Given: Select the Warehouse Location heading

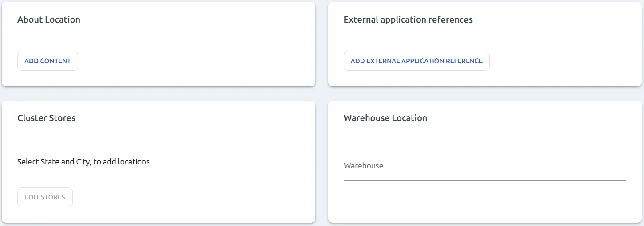Looking at the screenshot, I should click(385, 118).
